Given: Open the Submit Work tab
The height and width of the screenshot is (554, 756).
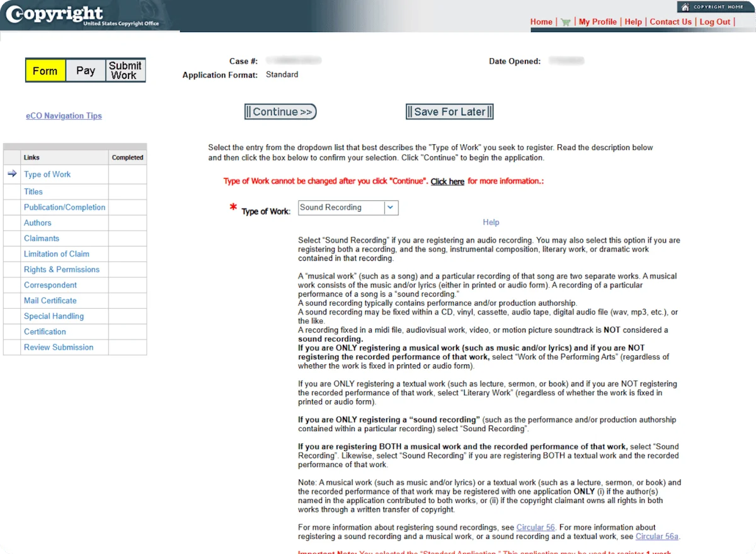Looking at the screenshot, I should coord(125,70).
